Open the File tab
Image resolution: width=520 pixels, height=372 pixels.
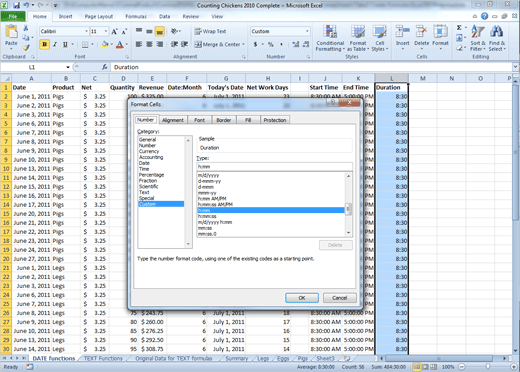[x=13, y=16]
